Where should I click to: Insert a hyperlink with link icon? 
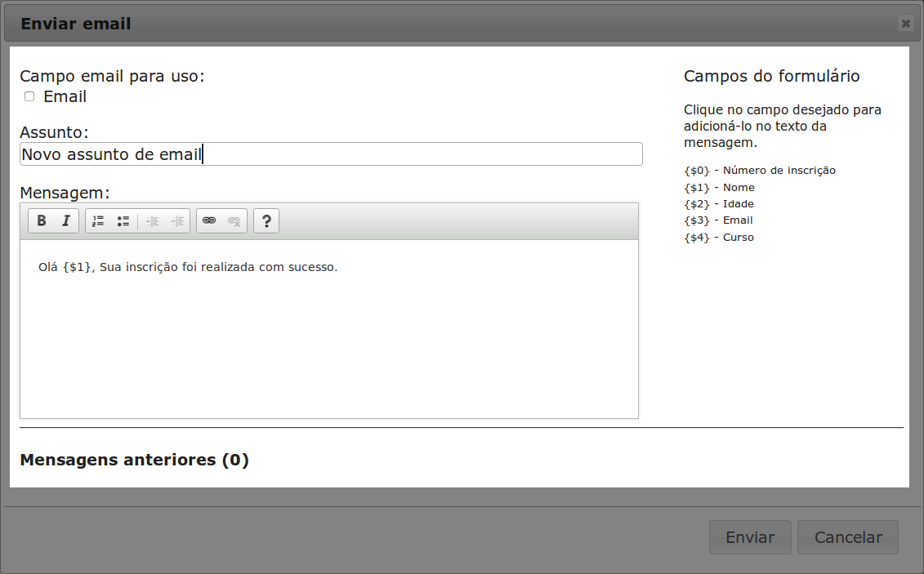(209, 221)
